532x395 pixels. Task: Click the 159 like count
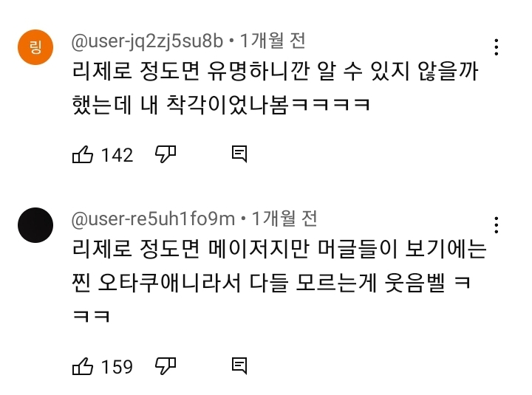pos(117,367)
